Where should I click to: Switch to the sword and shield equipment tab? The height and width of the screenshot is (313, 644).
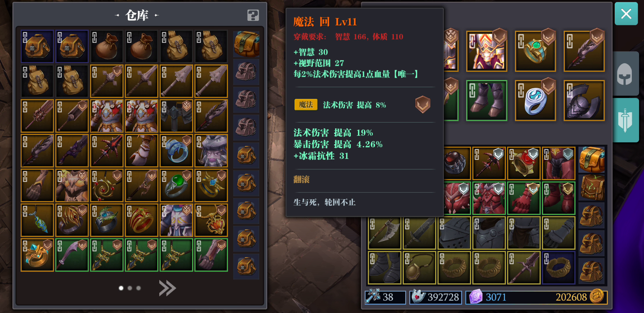coord(625,120)
